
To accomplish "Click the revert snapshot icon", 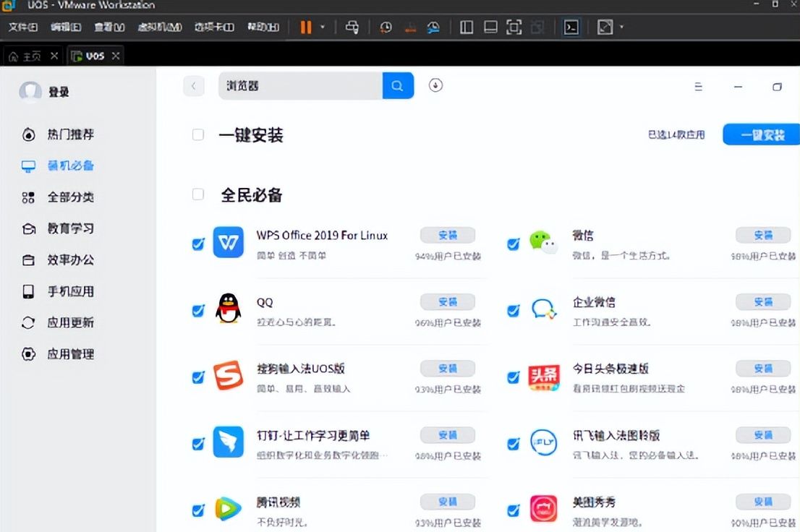I will click(410, 27).
